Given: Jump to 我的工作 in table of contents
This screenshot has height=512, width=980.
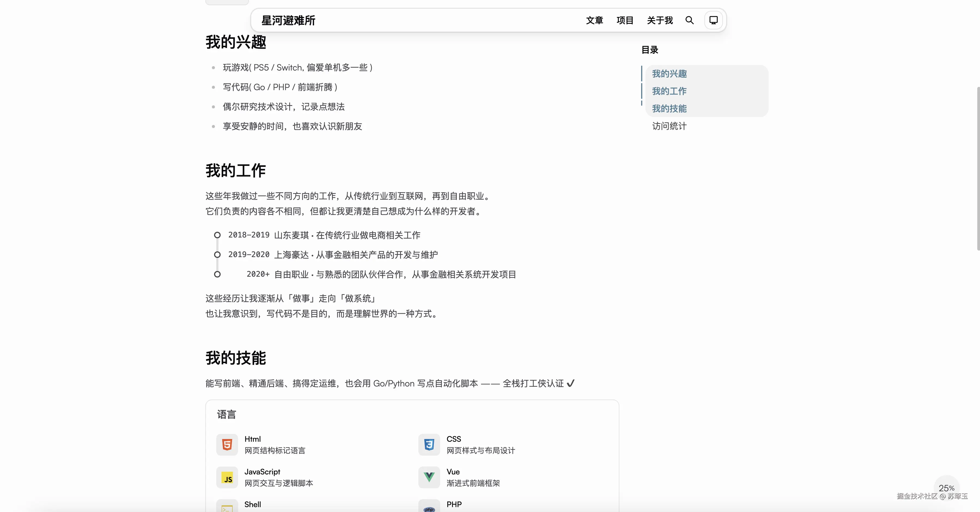Looking at the screenshot, I should 669,91.
